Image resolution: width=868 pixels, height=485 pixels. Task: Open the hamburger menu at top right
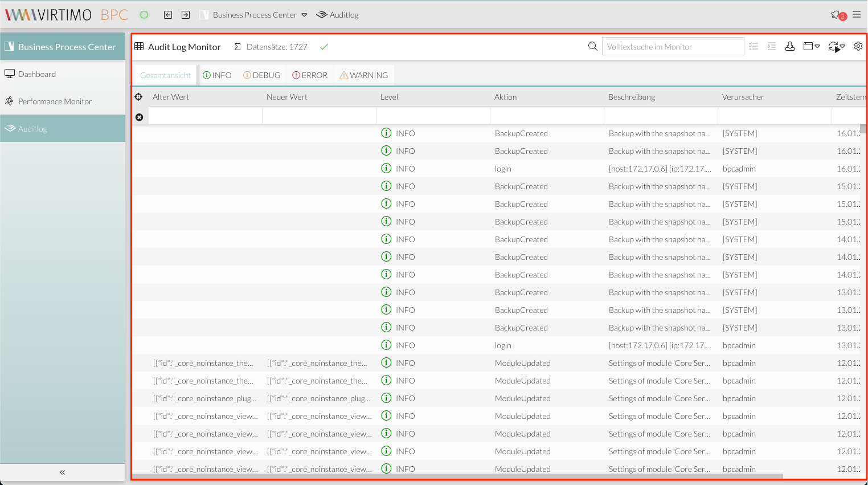[857, 15]
